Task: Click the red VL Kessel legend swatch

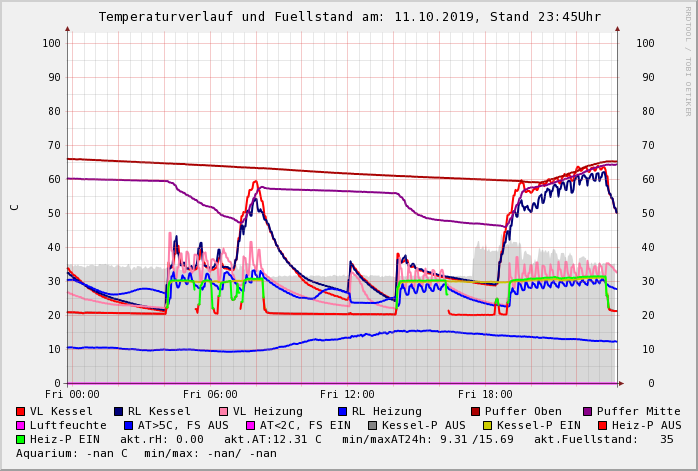Action: point(21,411)
